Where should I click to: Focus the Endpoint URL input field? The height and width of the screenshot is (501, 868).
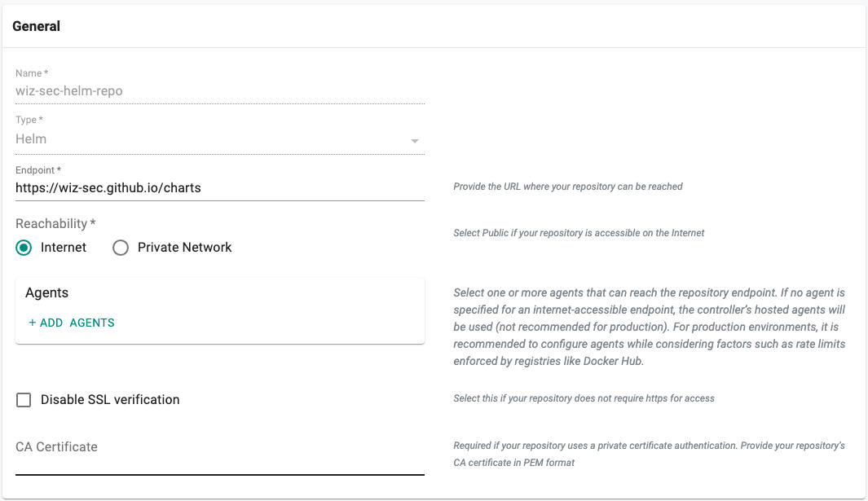219,187
